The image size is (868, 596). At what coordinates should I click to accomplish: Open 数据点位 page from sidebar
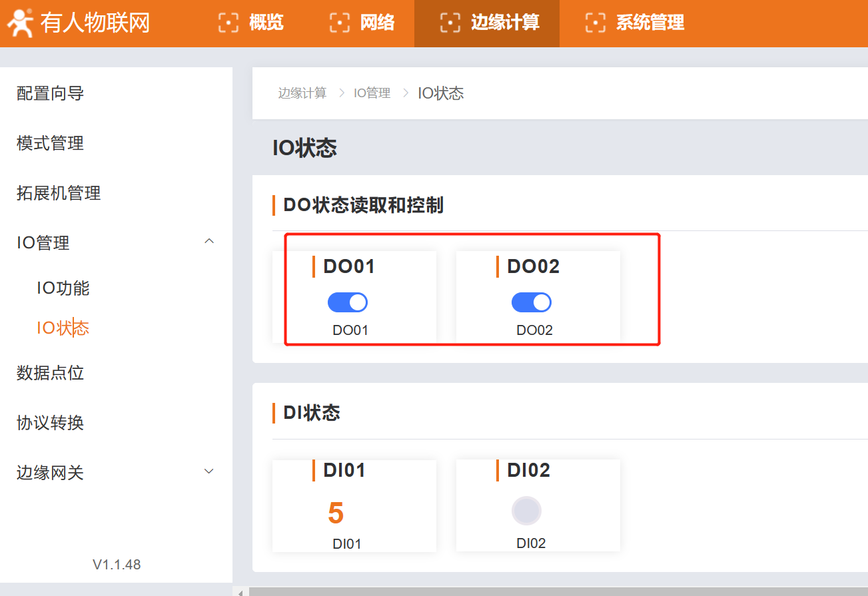[x=50, y=373]
